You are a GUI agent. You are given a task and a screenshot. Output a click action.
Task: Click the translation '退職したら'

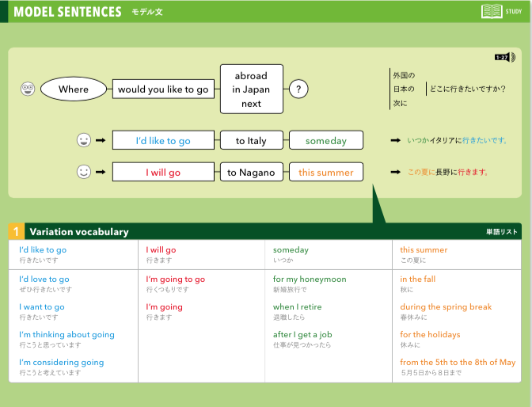(289, 318)
